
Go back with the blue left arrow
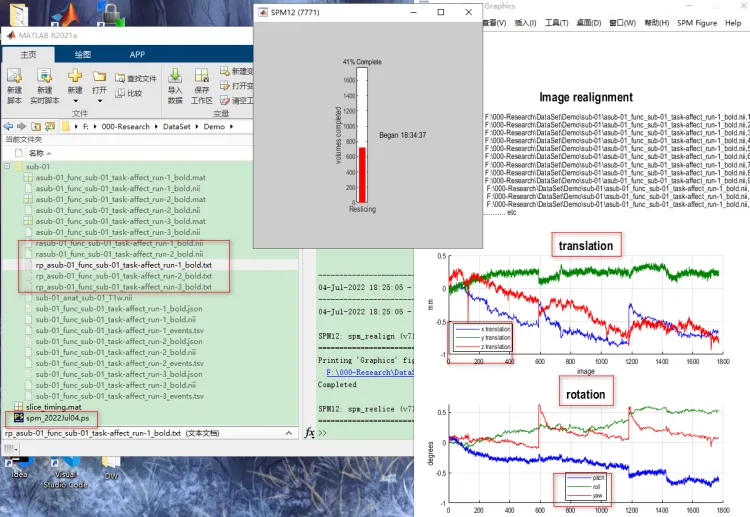8,126
